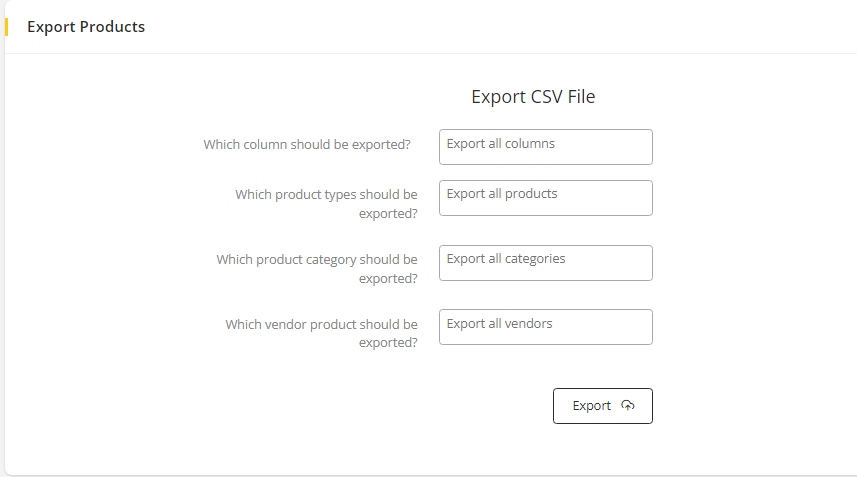
Task: Click the 'Which product category should be exported?' label
Action: [317, 268]
